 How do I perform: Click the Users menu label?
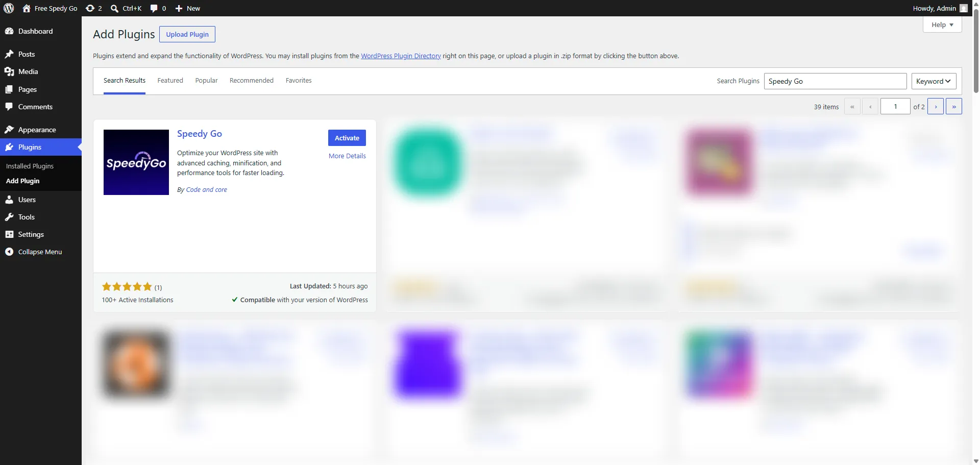[27, 200]
